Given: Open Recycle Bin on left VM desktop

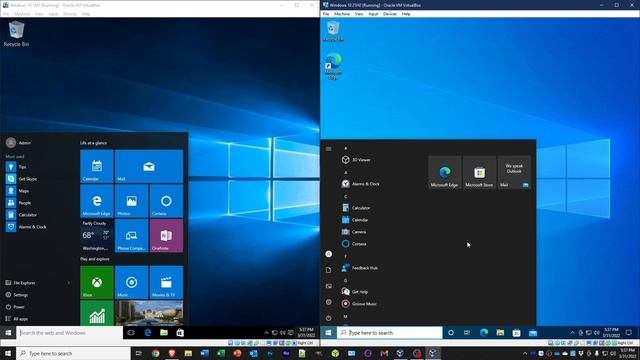Looking at the screenshot, I should [x=16, y=34].
